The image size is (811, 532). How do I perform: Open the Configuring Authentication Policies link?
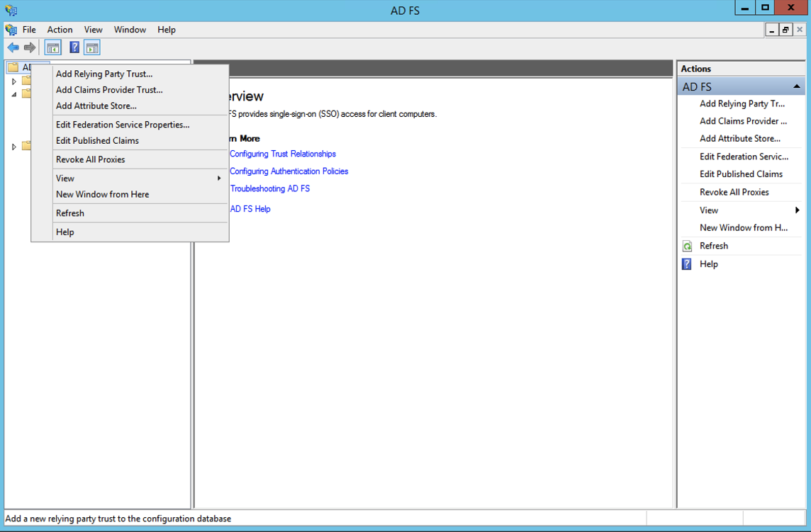tap(289, 171)
